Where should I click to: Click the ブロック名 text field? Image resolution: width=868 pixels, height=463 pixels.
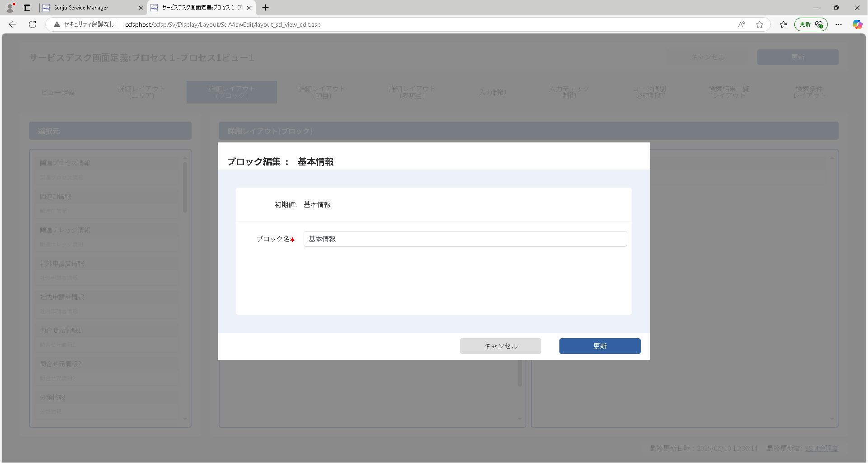465,239
